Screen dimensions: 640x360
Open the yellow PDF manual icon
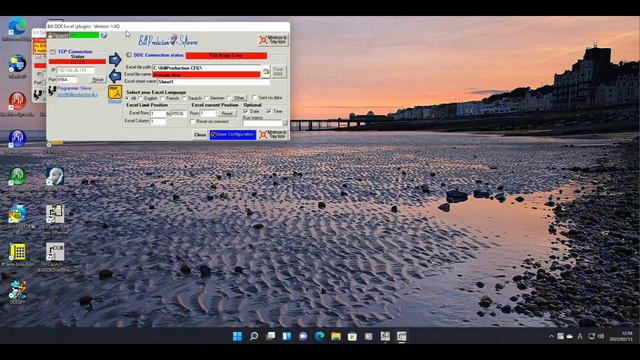pos(115,92)
